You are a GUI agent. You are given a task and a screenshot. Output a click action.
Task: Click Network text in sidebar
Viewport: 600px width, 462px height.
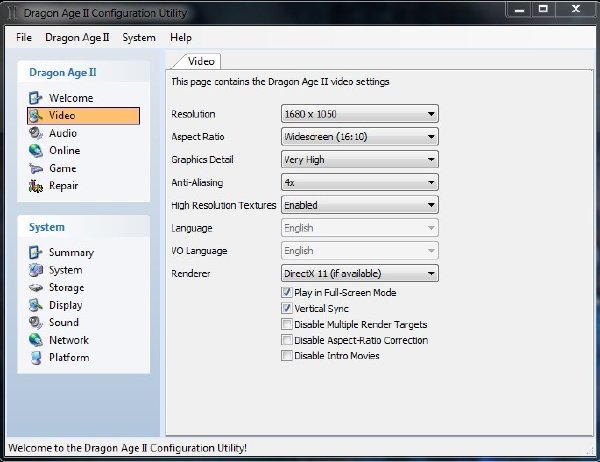tap(68, 340)
